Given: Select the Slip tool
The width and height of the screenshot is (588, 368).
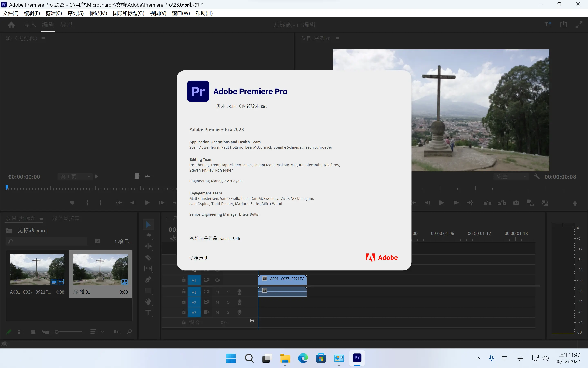Looking at the screenshot, I should coord(148,268).
